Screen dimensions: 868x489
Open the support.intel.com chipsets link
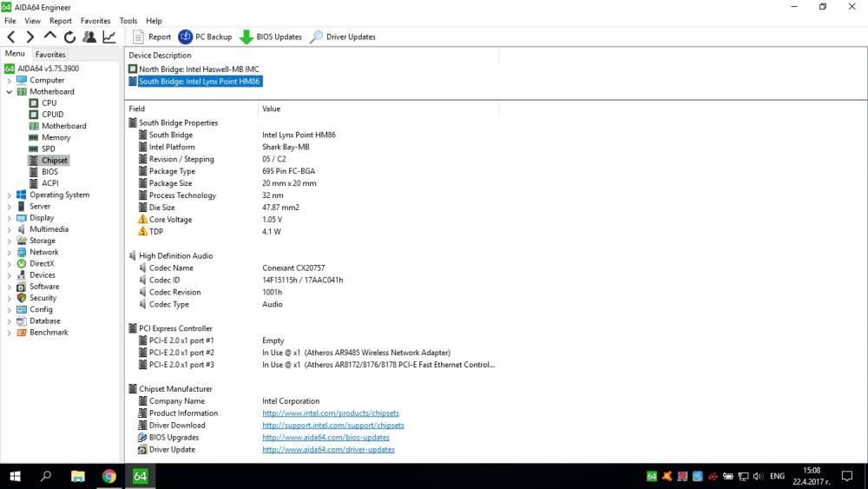(x=333, y=426)
